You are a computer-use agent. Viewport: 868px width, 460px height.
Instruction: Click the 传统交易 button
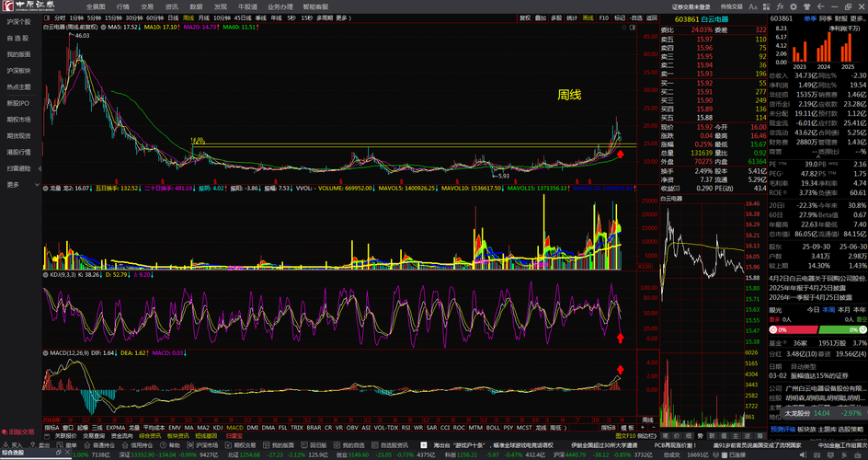tap(731, 7)
